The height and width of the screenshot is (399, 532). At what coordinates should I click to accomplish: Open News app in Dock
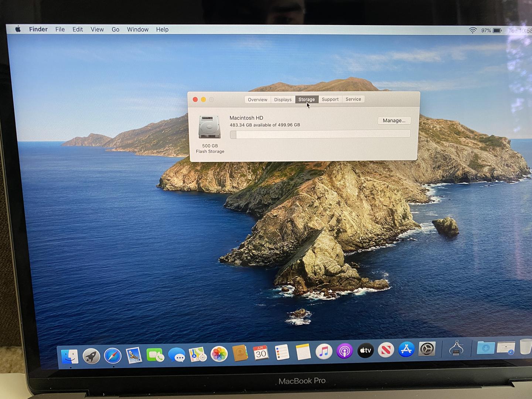(386, 349)
